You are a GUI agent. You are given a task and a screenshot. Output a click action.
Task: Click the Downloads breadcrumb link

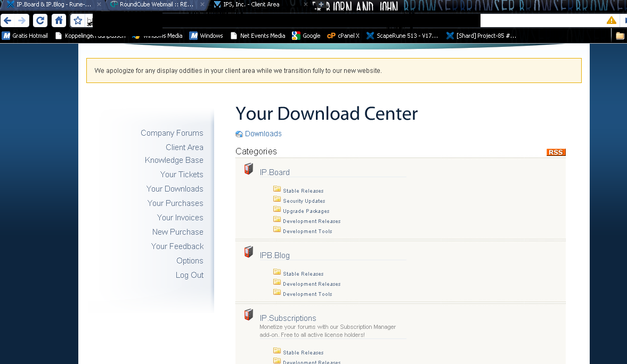coord(263,134)
